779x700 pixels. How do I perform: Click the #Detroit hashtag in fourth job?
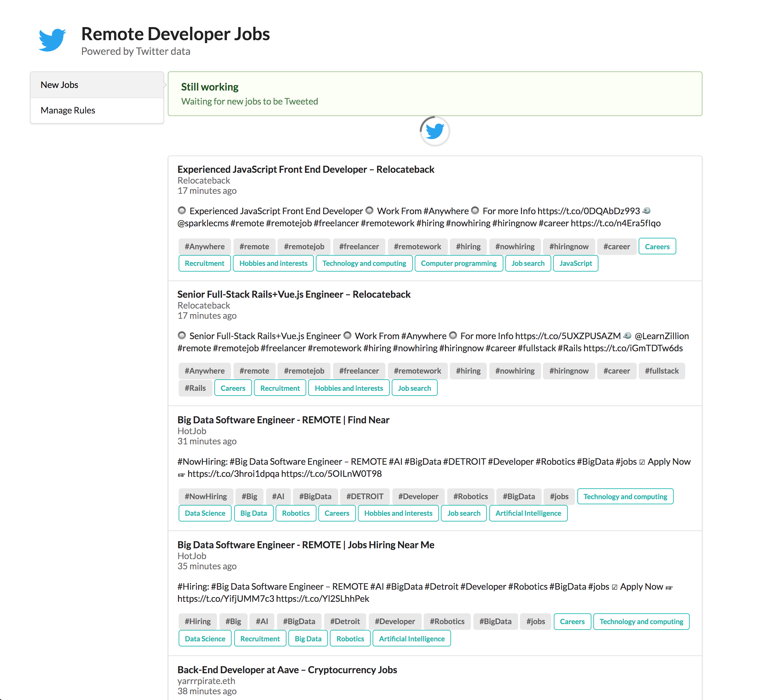(x=345, y=622)
